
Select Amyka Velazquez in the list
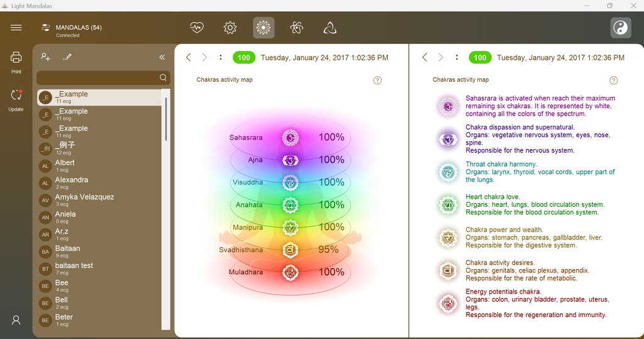(x=99, y=200)
